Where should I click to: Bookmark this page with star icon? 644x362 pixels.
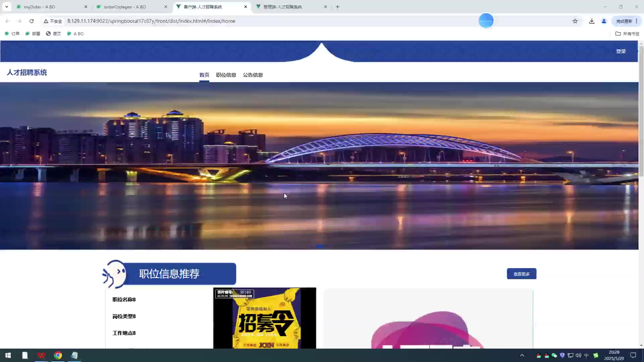click(x=575, y=21)
